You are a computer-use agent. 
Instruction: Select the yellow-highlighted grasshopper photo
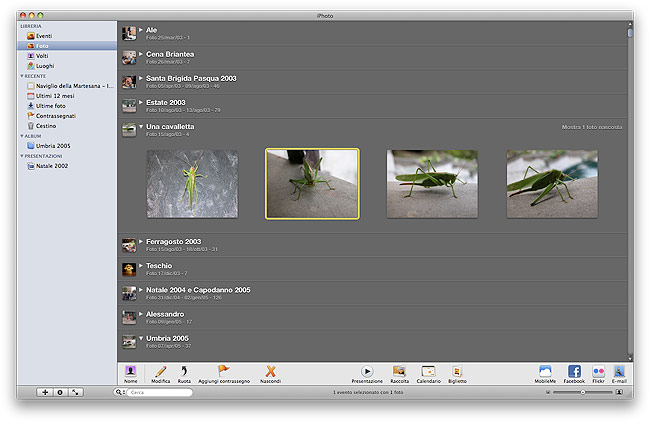pos(312,184)
